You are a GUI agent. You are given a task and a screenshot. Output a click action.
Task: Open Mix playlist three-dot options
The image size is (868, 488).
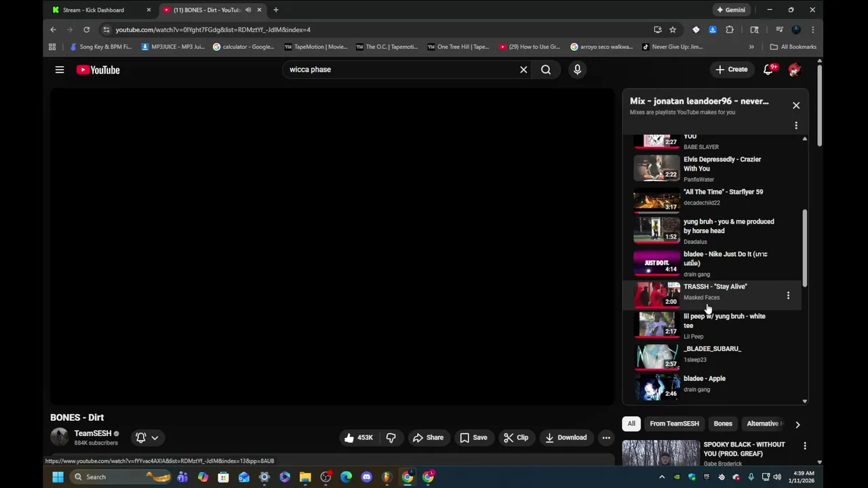(796, 125)
